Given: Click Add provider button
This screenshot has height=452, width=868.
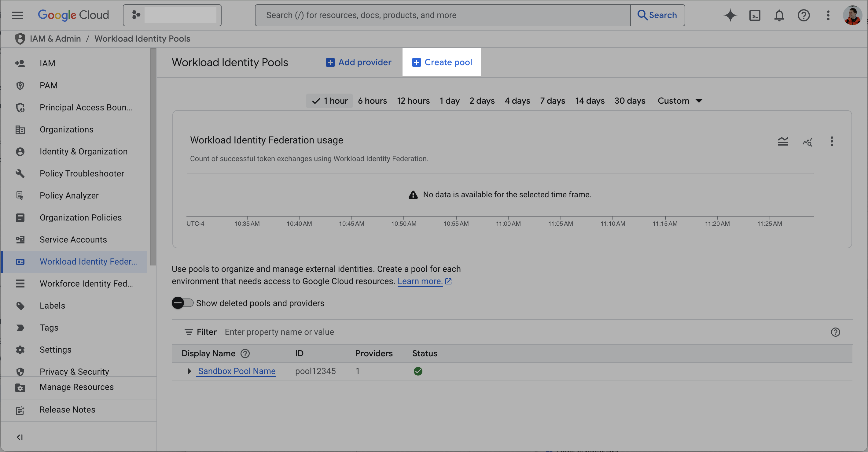Looking at the screenshot, I should [359, 62].
